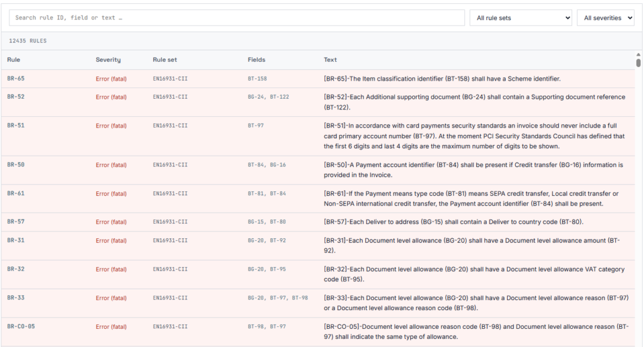Select rule ID BR-31
This screenshot has width=644, height=347.
(x=16, y=240)
